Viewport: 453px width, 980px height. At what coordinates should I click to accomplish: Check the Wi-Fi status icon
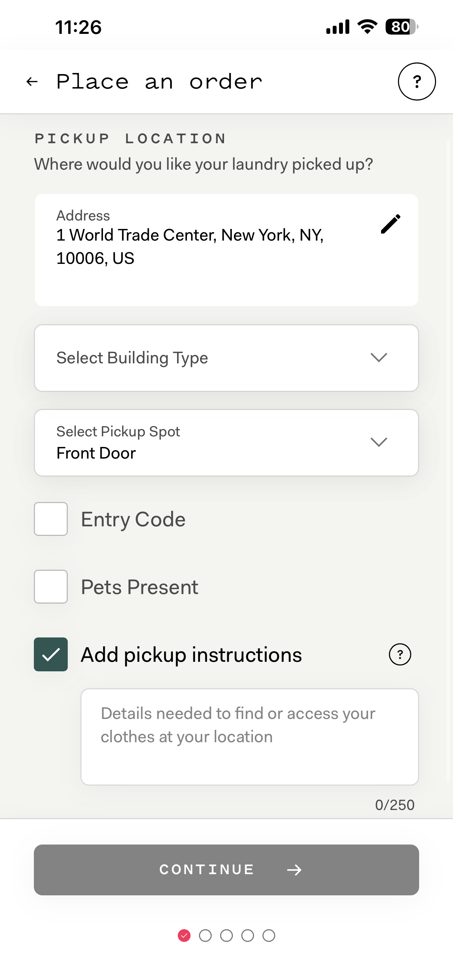(x=367, y=26)
